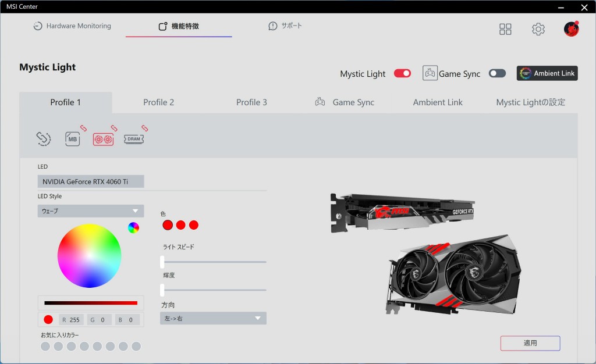Image resolution: width=596 pixels, height=364 pixels.
Task: Select the first red 色 swatch
Action: pyautogui.click(x=168, y=225)
